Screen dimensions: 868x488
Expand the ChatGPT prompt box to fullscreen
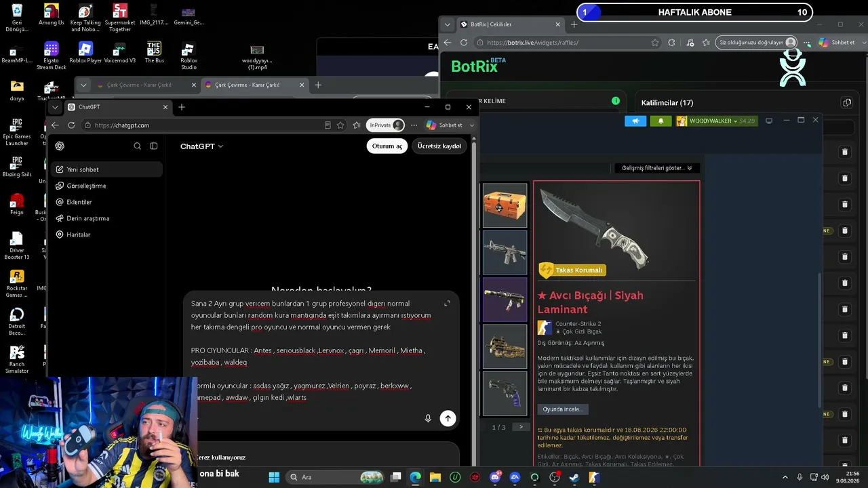447,304
